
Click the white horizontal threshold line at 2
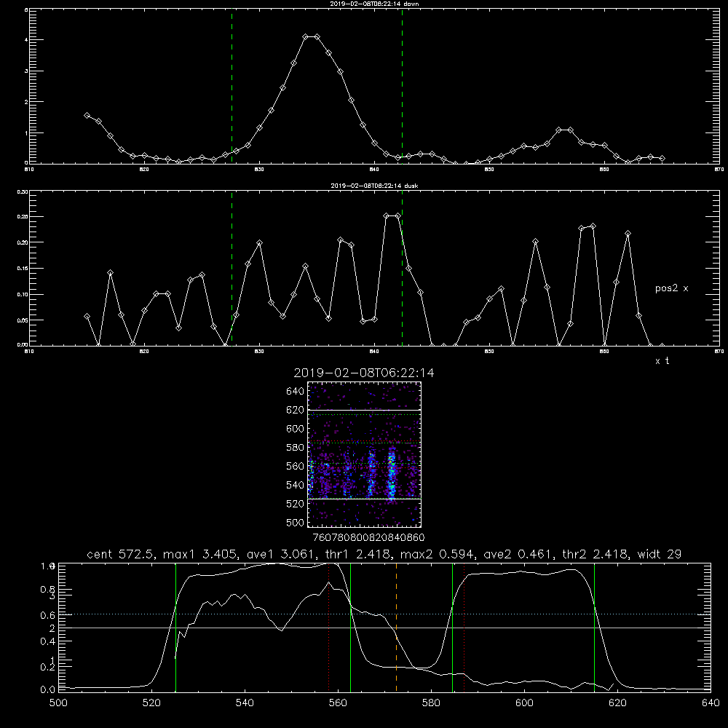(384, 628)
